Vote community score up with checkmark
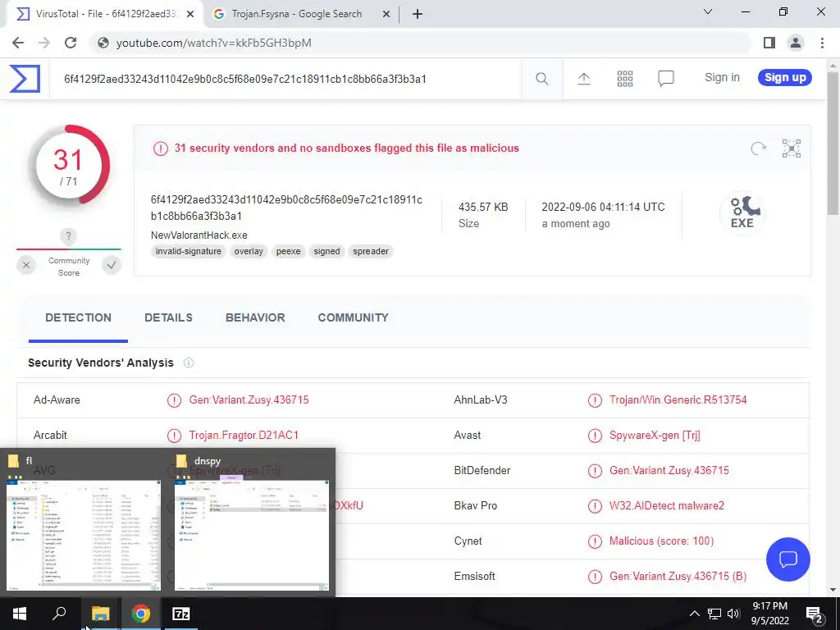Screen dimensions: 840x630 click(x=112, y=265)
